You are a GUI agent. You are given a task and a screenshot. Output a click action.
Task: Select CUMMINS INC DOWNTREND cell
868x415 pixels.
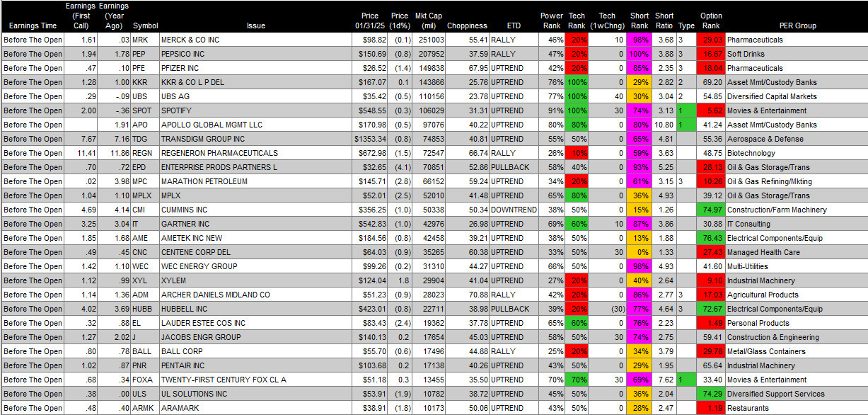(x=514, y=210)
